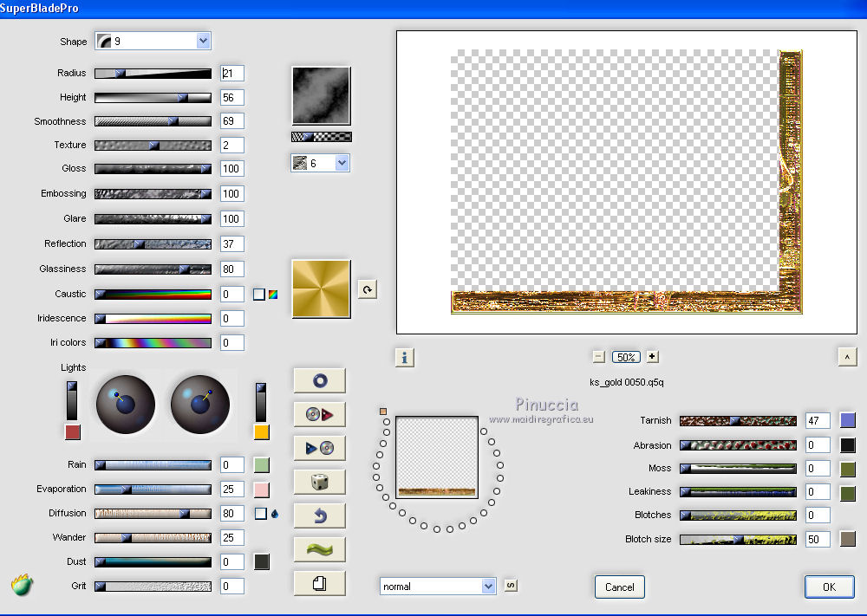Click the gold environment map thumbnail

pyautogui.click(x=321, y=289)
